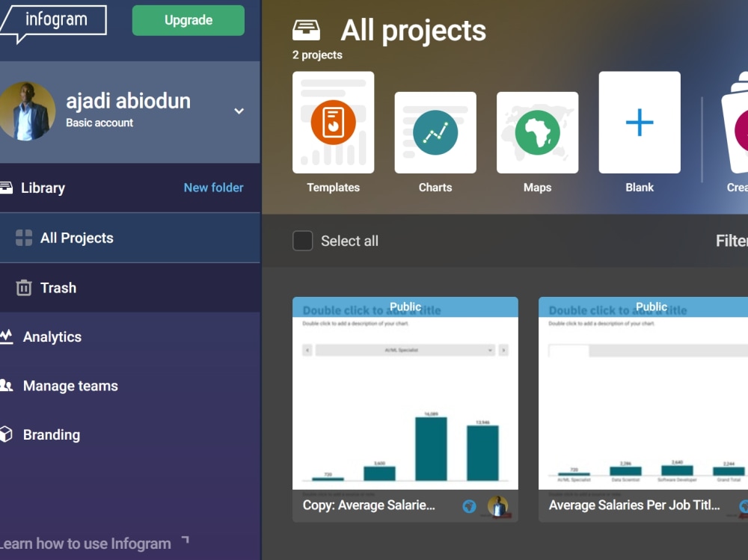Expand the account dropdown chevron

(239, 111)
